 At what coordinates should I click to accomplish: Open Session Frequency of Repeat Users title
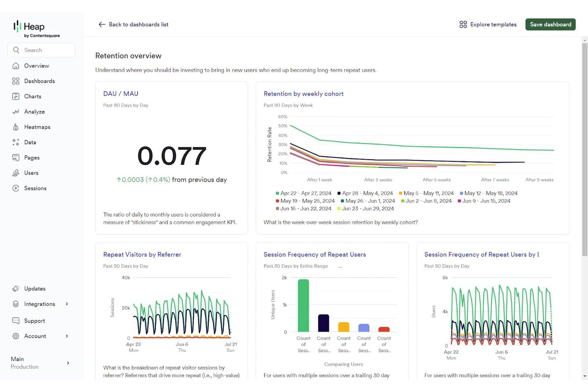click(x=315, y=255)
